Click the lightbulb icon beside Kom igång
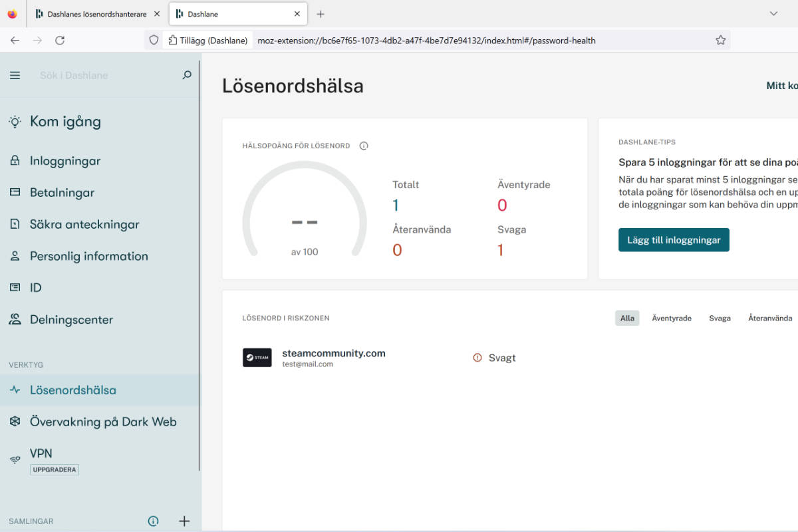 point(15,121)
